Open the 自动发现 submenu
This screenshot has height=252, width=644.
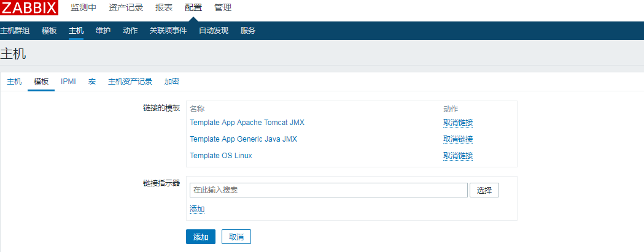214,31
